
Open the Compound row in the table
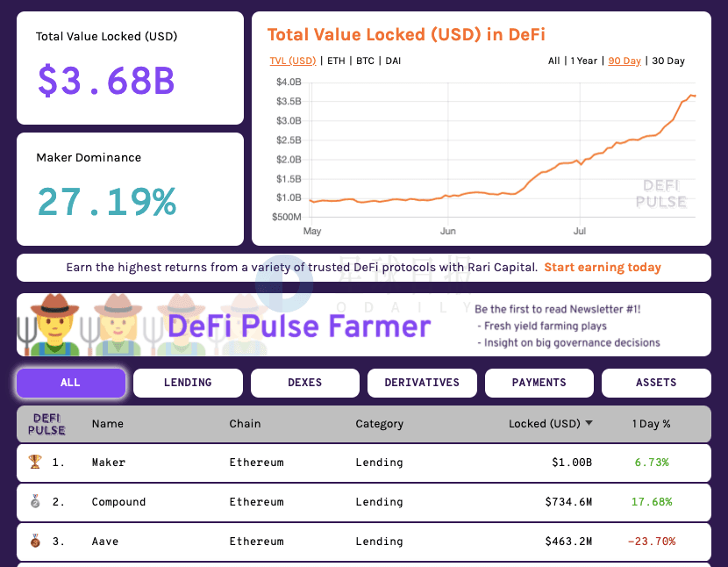(363, 502)
